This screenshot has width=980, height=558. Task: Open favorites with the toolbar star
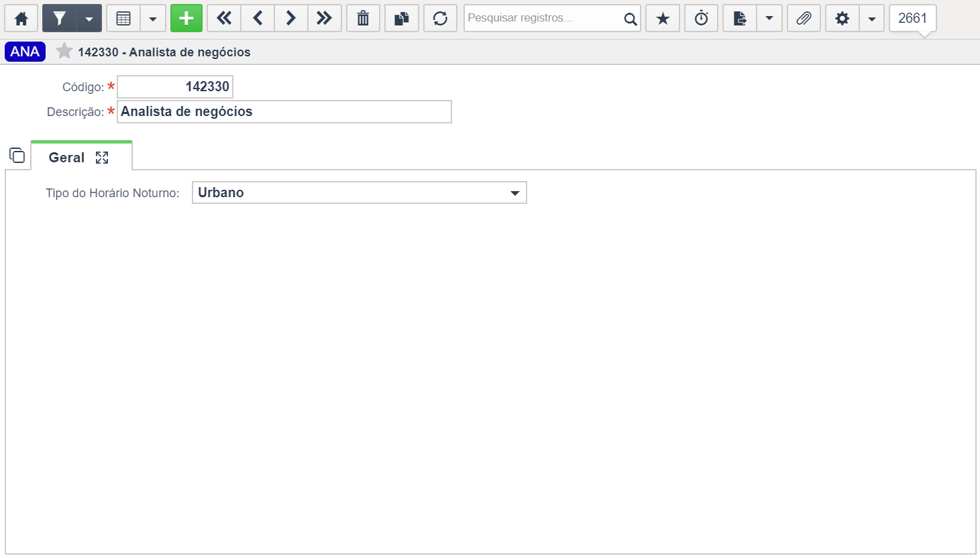663,19
